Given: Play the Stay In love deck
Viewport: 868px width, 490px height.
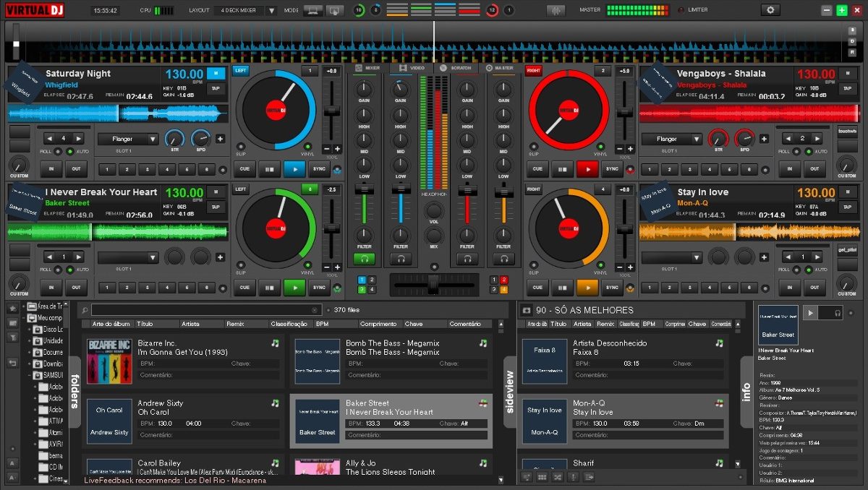Looking at the screenshot, I should pyautogui.click(x=587, y=287).
